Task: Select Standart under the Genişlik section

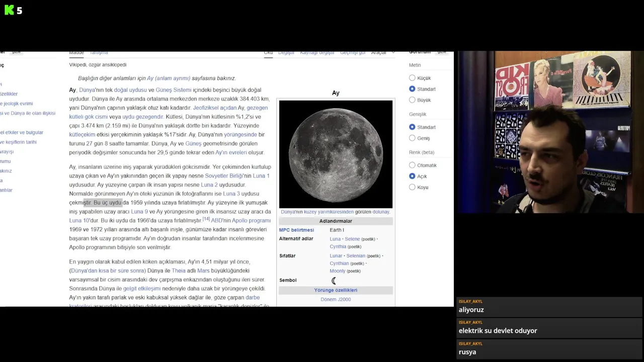Action: (x=412, y=127)
